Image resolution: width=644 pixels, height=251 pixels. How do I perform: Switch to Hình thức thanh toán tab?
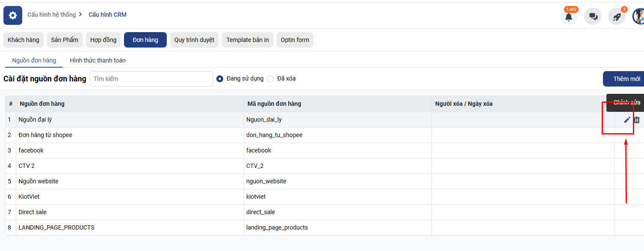[97, 60]
